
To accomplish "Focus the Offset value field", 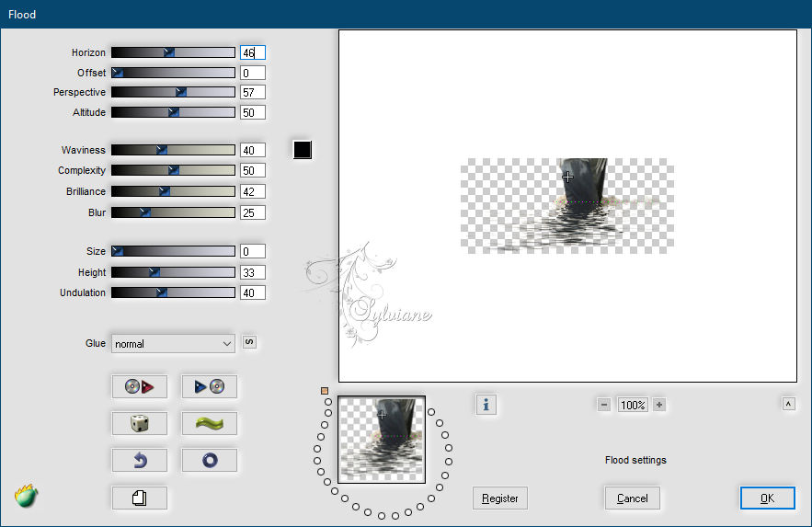I will coord(253,73).
